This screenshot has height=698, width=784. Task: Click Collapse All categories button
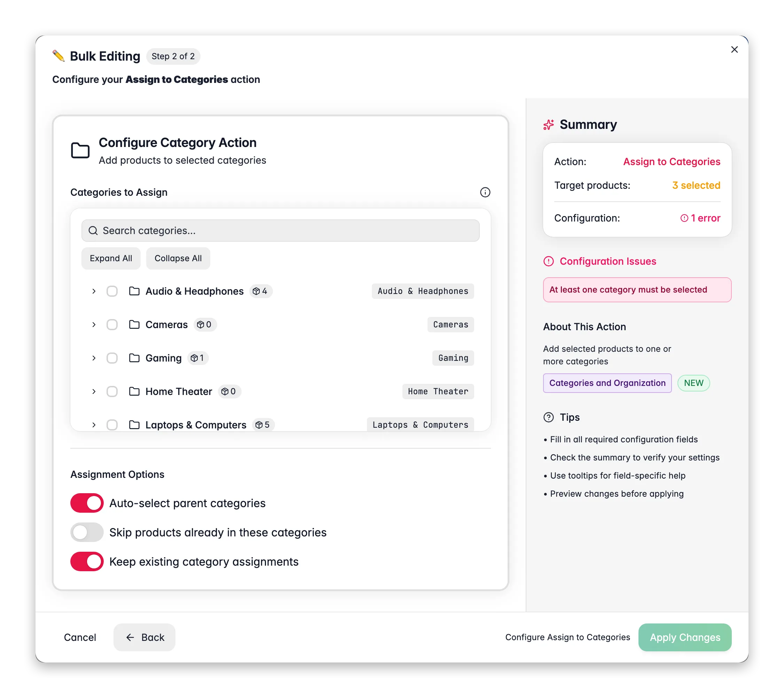click(x=178, y=258)
